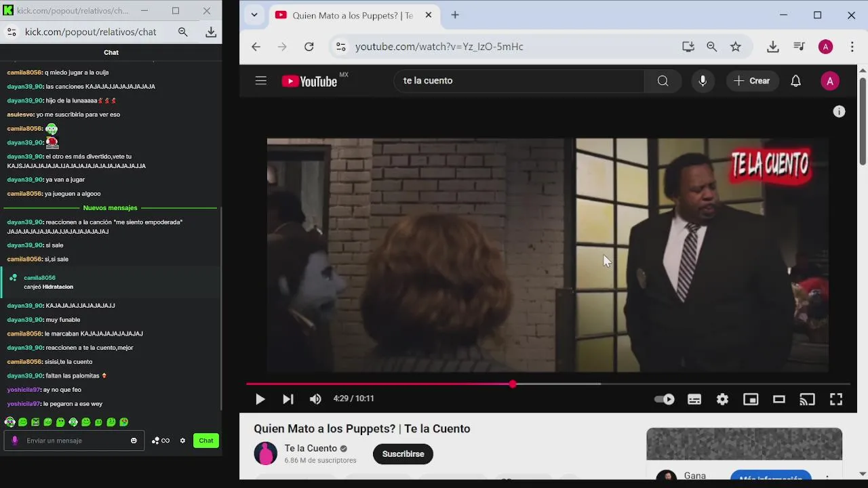Click the Nuevos mensajes divider label

(x=110, y=208)
